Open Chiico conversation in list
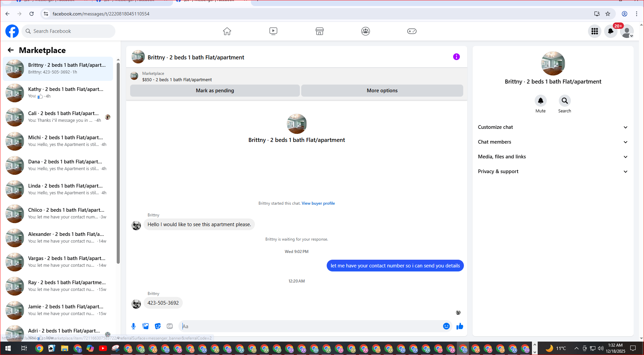644x355 pixels. [58, 214]
